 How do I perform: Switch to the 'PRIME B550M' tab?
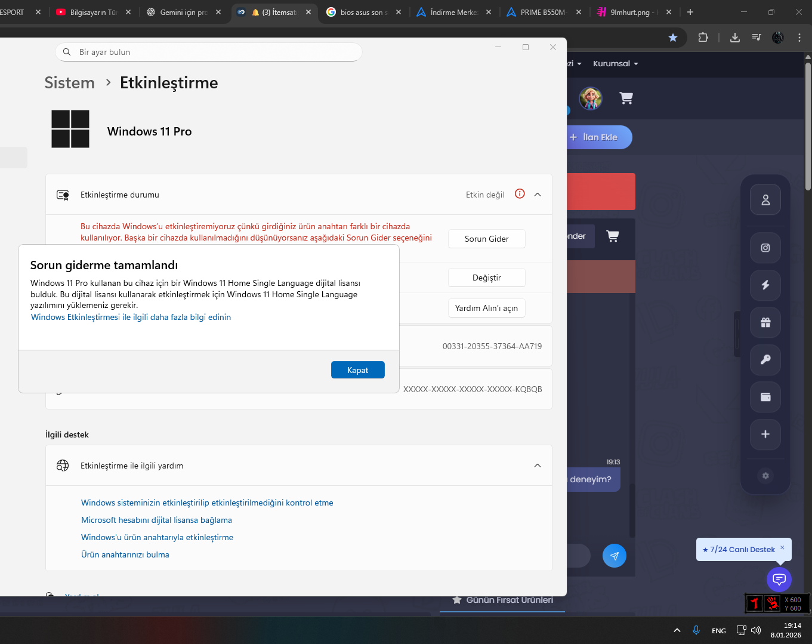544,12
